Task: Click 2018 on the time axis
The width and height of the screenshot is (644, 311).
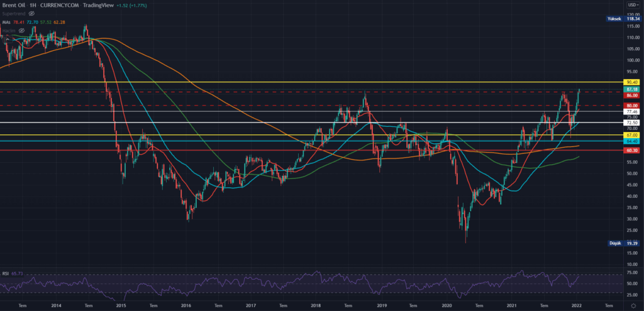Action: click(316, 305)
